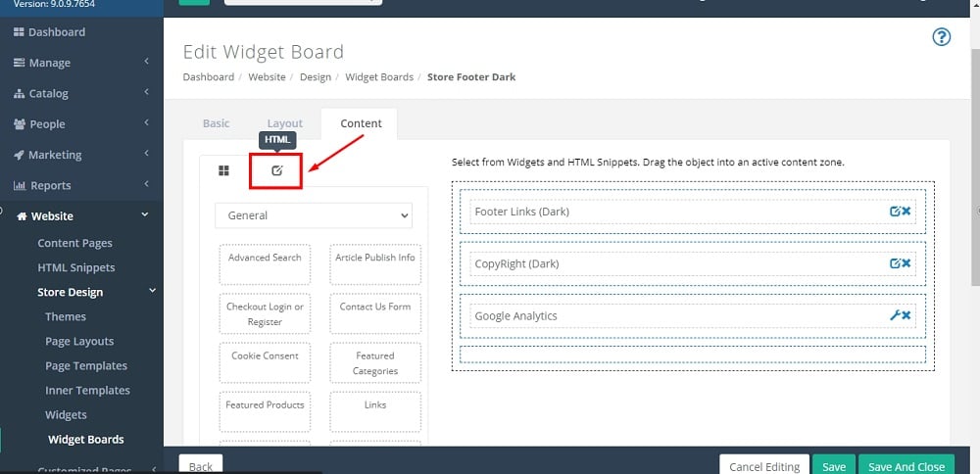Click Cancel Editing button
The width and height of the screenshot is (980, 474).
[x=764, y=466]
